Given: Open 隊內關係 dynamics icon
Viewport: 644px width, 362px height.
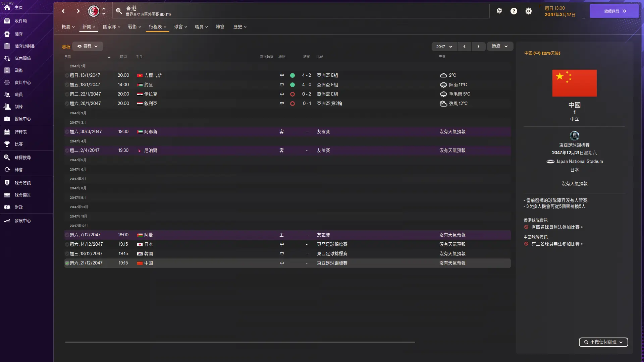Looking at the screenshot, I should click(7, 58).
